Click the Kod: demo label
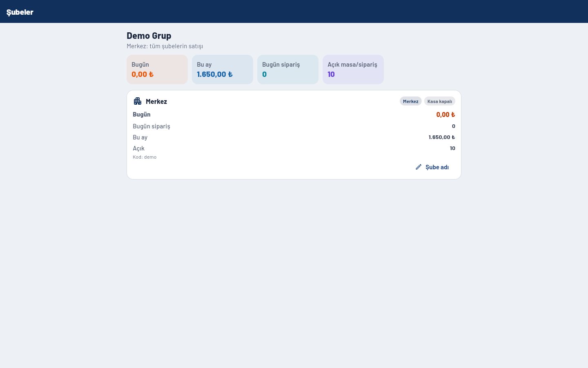 point(145,157)
